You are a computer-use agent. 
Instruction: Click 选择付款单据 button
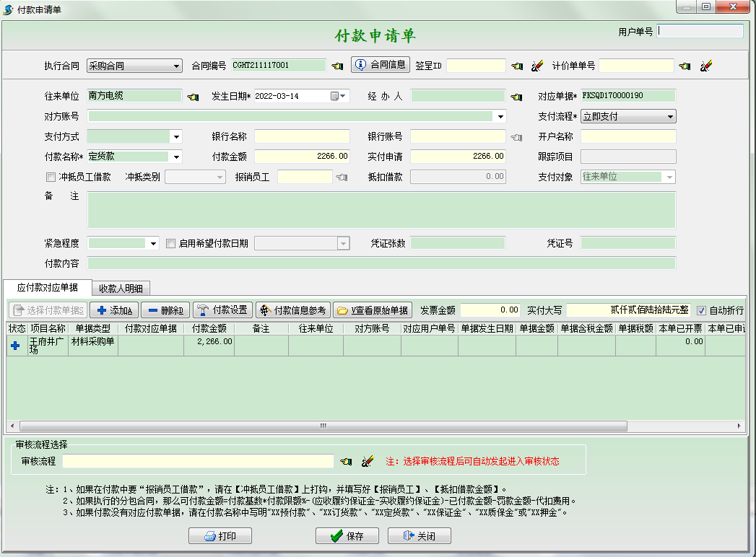click(x=48, y=310)
